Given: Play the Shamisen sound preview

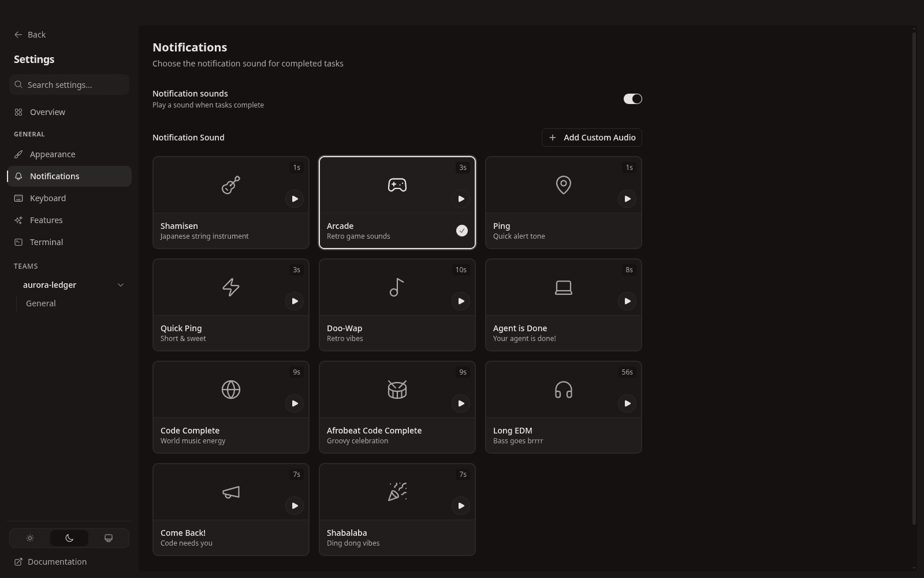Looking at the screenshot, I should tap(295, 199).
